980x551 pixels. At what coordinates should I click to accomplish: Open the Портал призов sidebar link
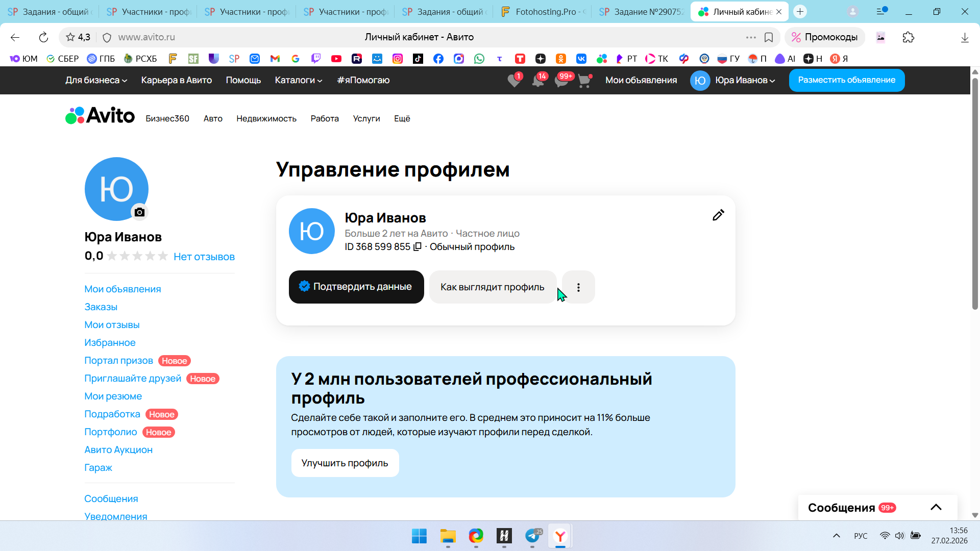(118, 361)
